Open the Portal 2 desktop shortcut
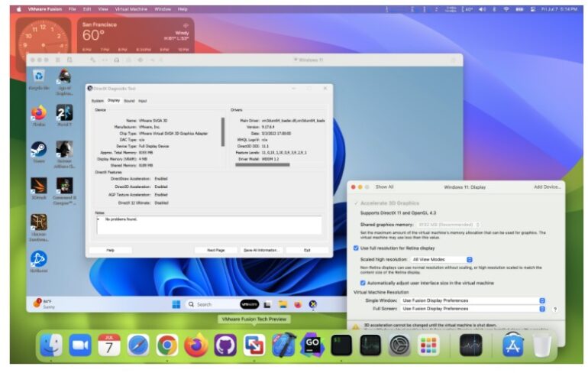Image resolution: width=588 pixels, height=373 pixels. (64, 112)
